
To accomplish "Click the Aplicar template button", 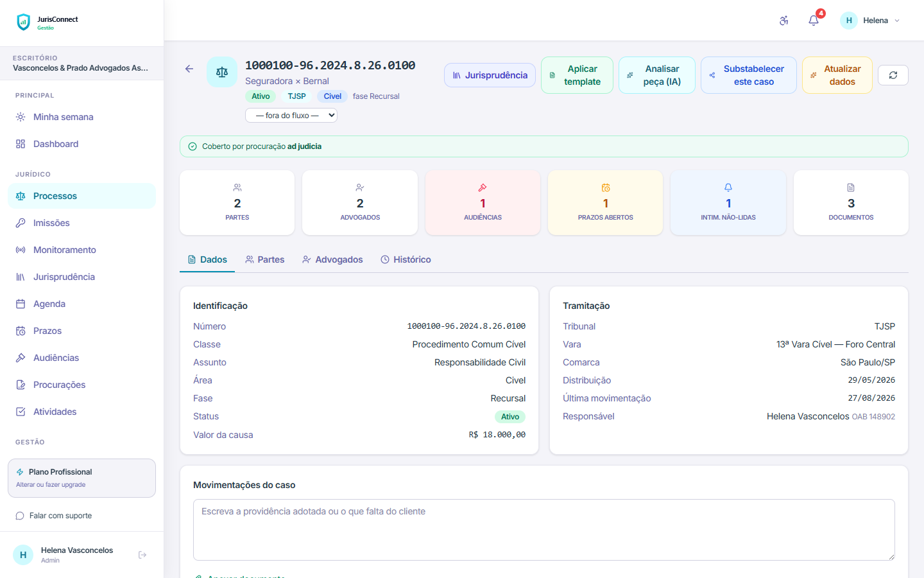I will click(577, 75).
